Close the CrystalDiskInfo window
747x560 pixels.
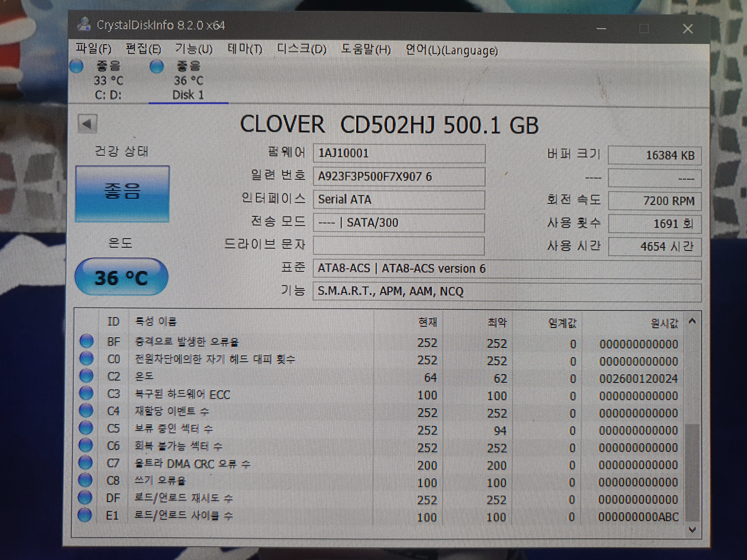click(688, 29)
